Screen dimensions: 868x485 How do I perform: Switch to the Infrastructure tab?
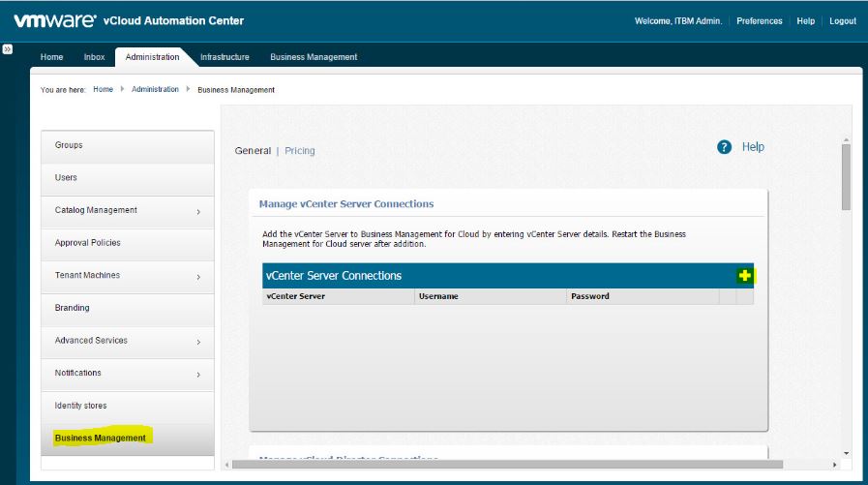pyautogui.click(x=224, y=57)
